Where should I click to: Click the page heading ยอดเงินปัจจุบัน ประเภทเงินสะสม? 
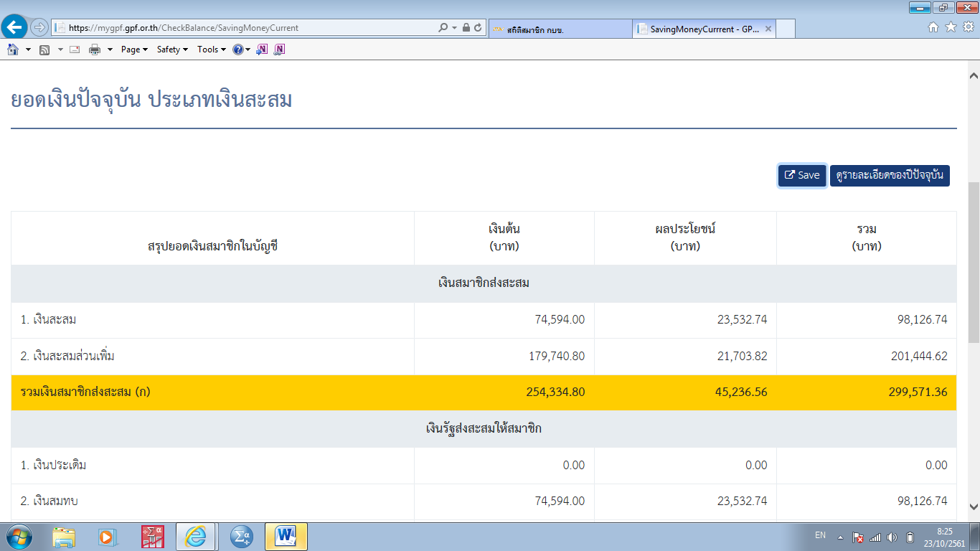pos(151,100)
